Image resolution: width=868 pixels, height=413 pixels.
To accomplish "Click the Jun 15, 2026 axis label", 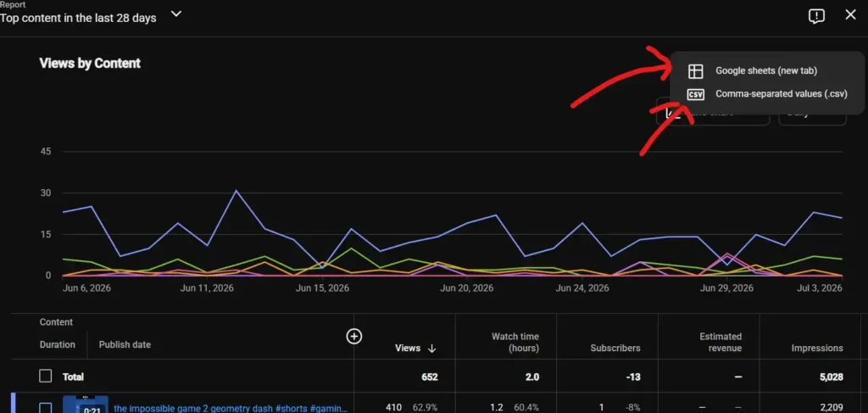I will 322,287.
